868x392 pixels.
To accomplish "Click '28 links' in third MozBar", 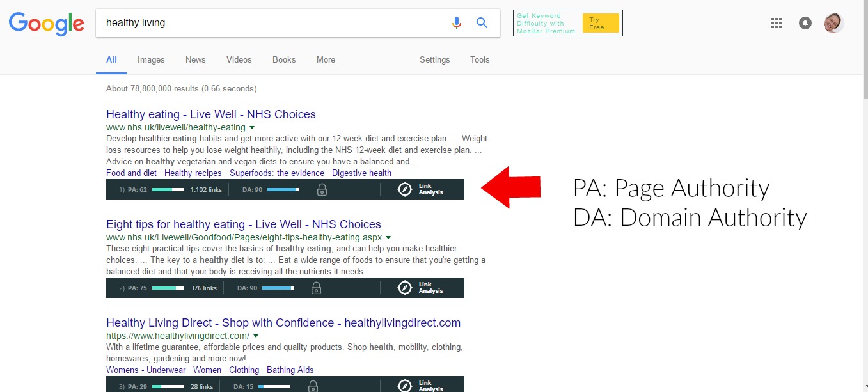I will [x=201, y=386].
